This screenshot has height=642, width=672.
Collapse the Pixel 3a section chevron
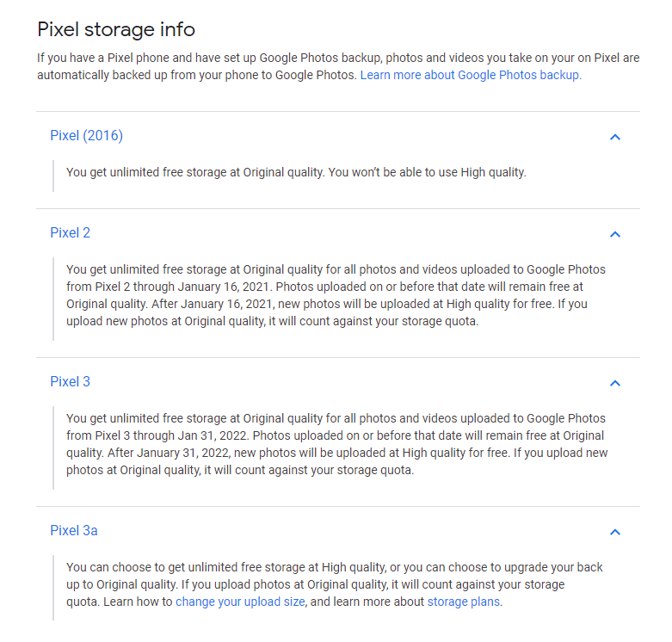coord(614,532)
